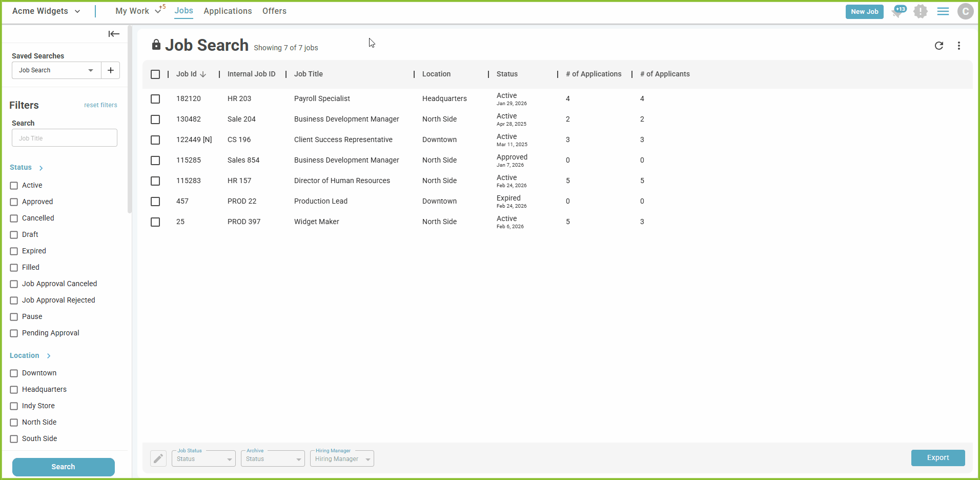The width and height of the screenshot is (980, 480).
Task: Open the hamburger menu icon
Action: (x=943, y=11)
